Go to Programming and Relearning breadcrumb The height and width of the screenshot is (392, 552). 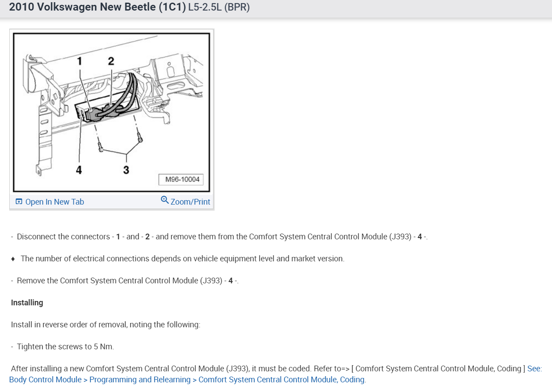(x=140, y=379)
